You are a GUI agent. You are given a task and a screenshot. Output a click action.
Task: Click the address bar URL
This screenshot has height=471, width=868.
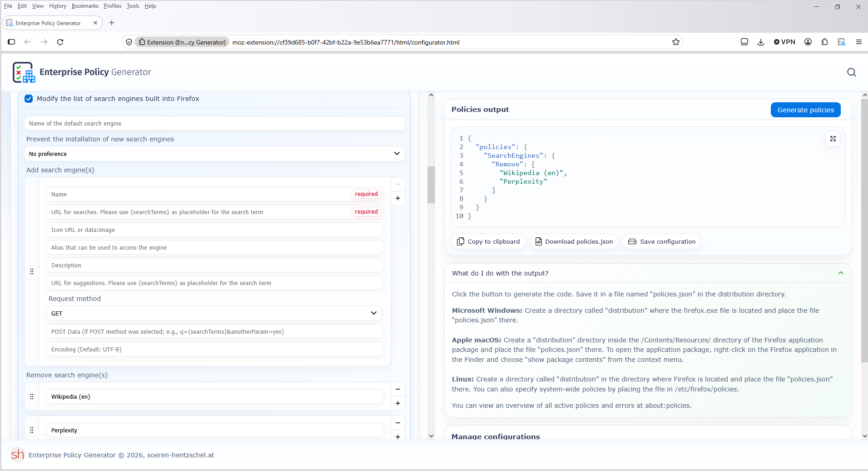click(x=346, y=42)
